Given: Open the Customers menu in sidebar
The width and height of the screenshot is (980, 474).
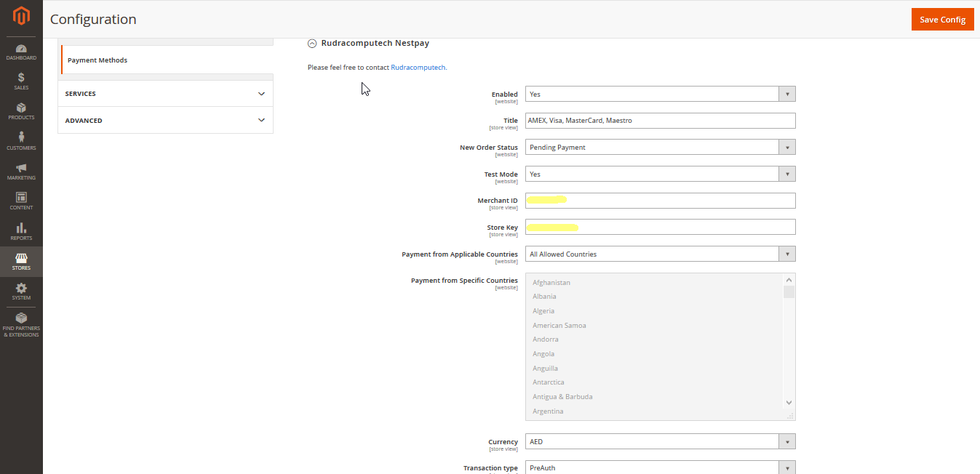Looking at the screenshot, I should click(21, 141).
